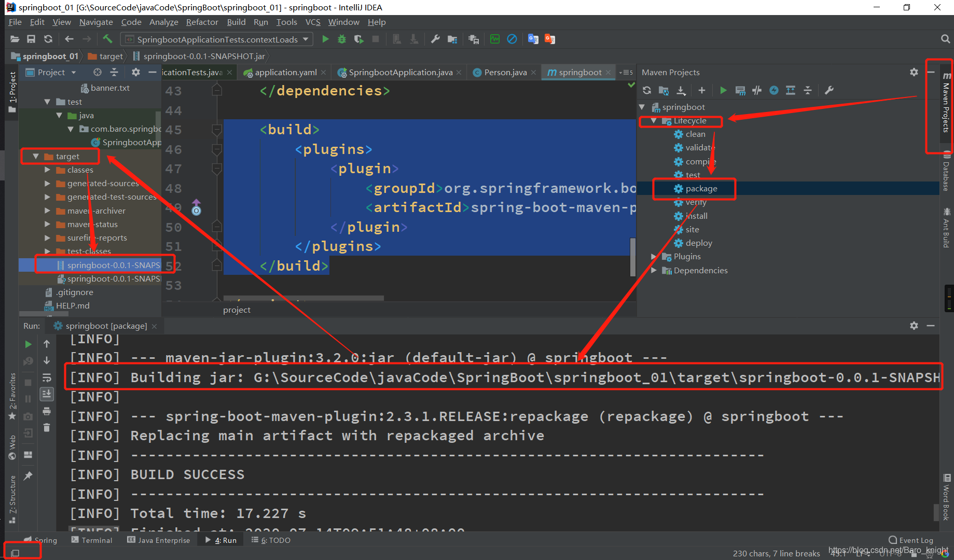The height and width of the screenshot is (560, 954).
Task: Open Project view dropdown
Action: [74, 73]
